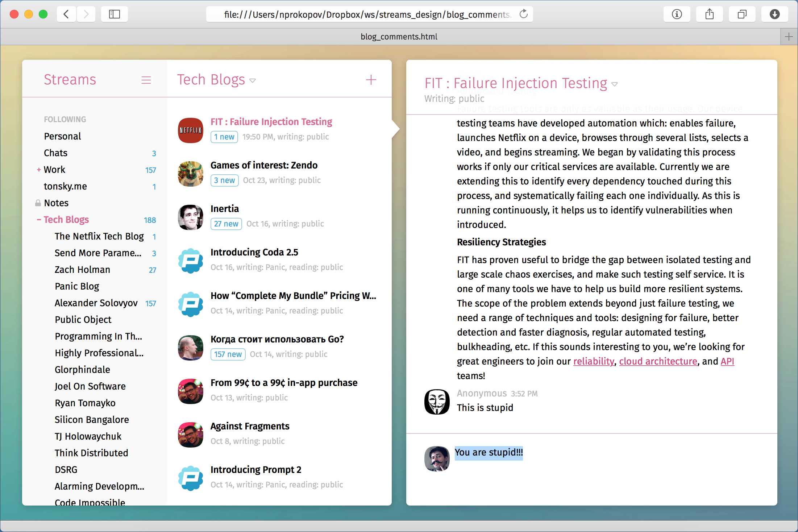Open the blog_comments.html tab

399,37
